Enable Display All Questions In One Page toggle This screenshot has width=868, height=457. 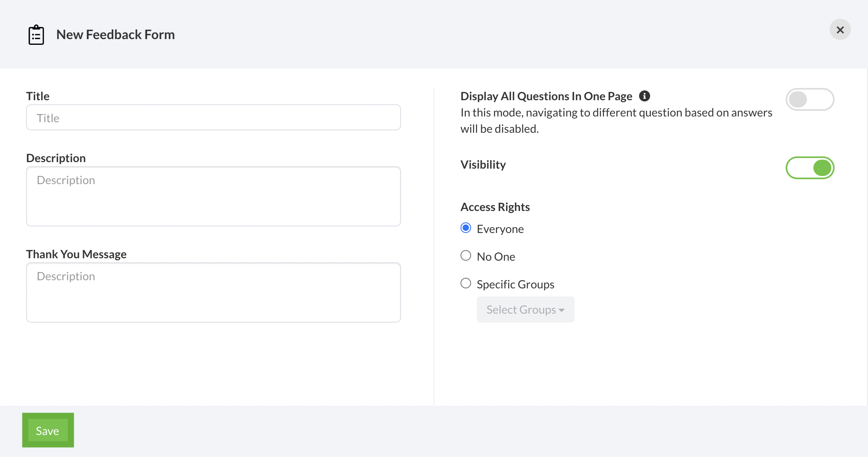tap(810, 99)
